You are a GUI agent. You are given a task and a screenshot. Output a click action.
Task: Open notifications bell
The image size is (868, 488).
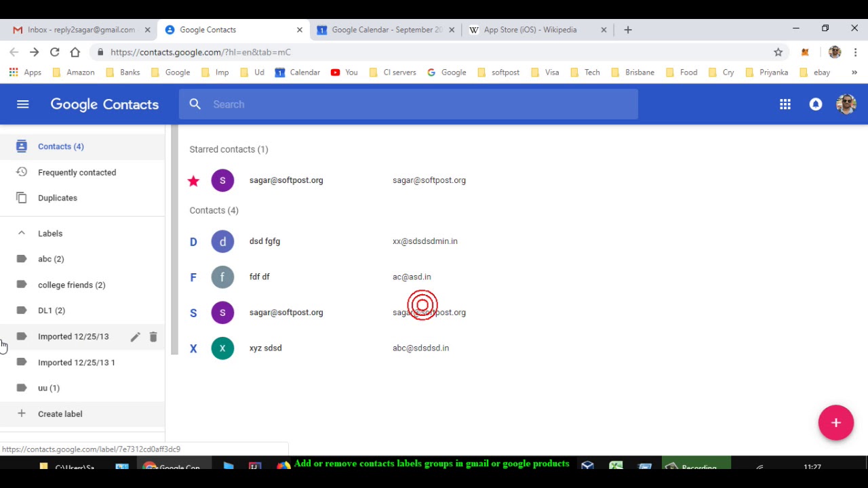(816, 104)
